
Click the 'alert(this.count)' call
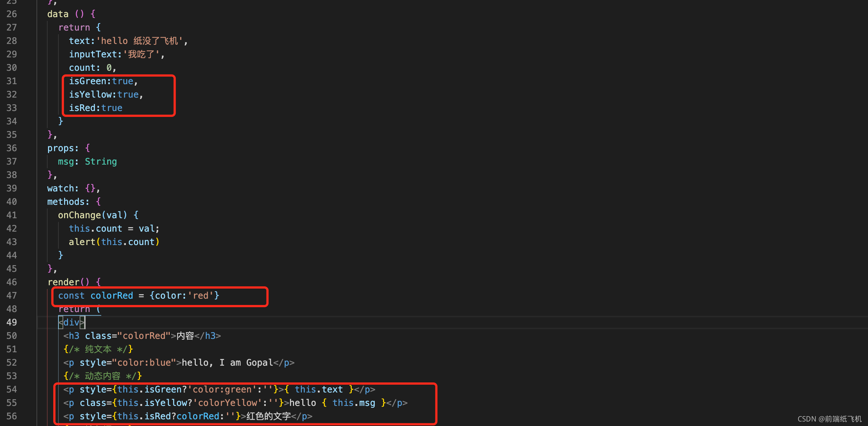[114, 242]
